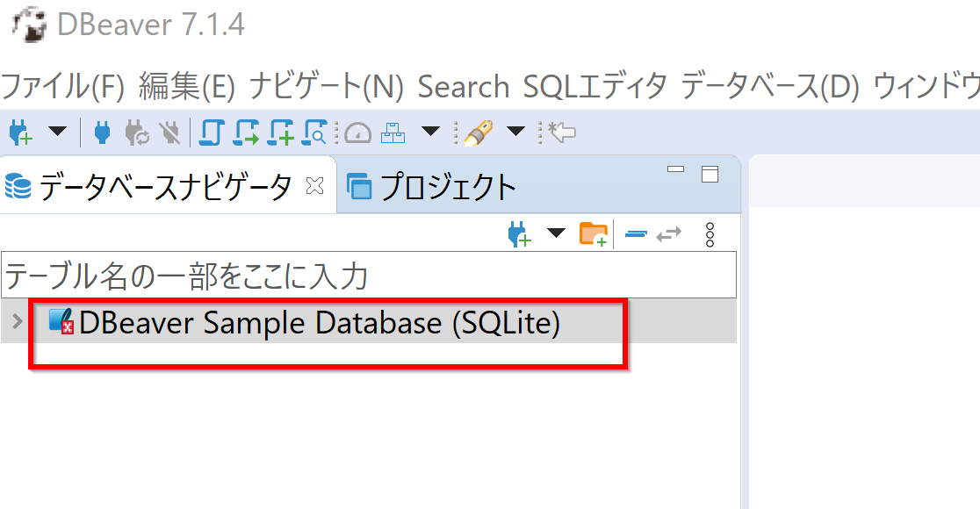Click the collapse all icon in navigator

point(637,234)
